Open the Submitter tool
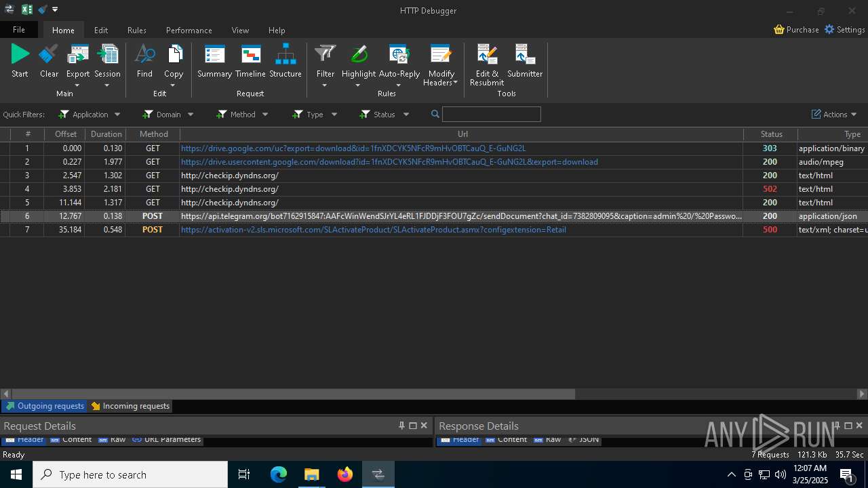 (x=525, y=61)
